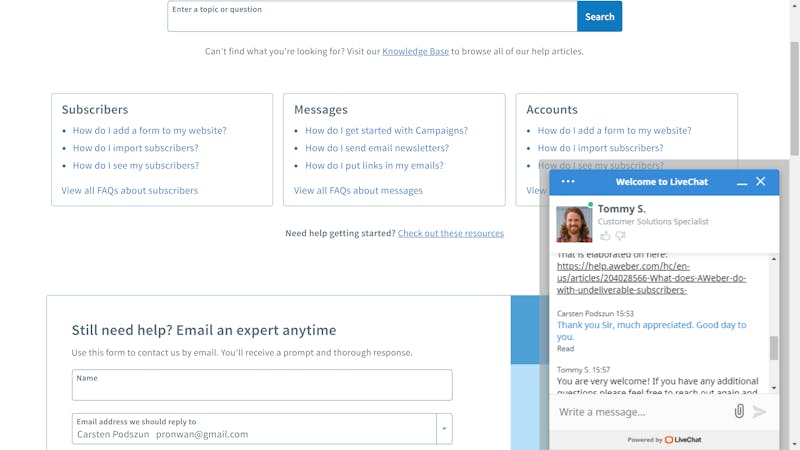Click the 'You are very welcome!' chat reply
Image resolution: width=800 pixels, height=450 pixels.
tap(657, 387)
